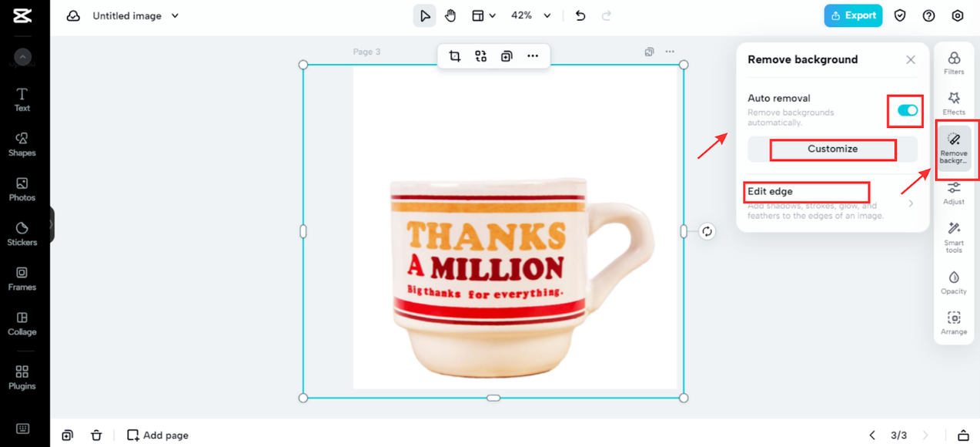Select the Remove background tool
The width and height of the screenshot is (980, 447).
(x=954, y=148)
